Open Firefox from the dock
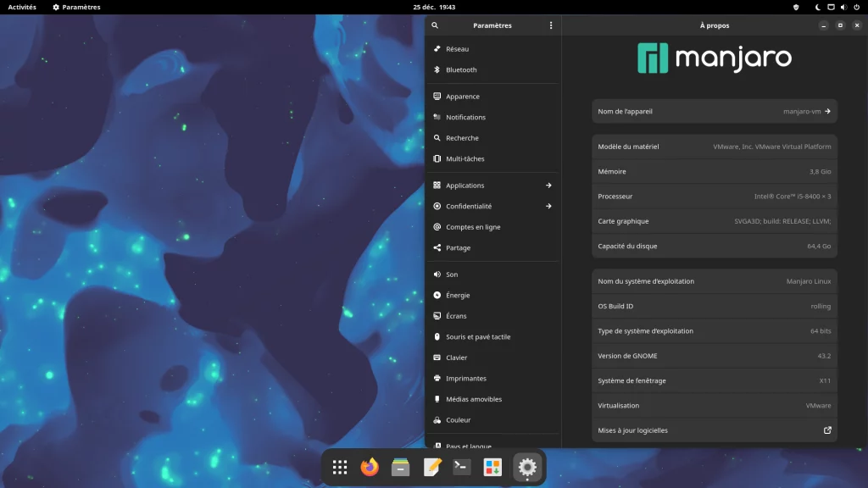The width and height of the screenshot is (868, 488). pyautogui.click(x=370, y=467)
